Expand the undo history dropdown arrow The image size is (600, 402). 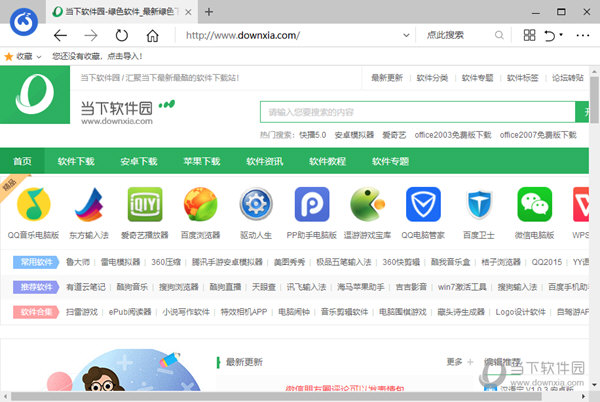561,35
